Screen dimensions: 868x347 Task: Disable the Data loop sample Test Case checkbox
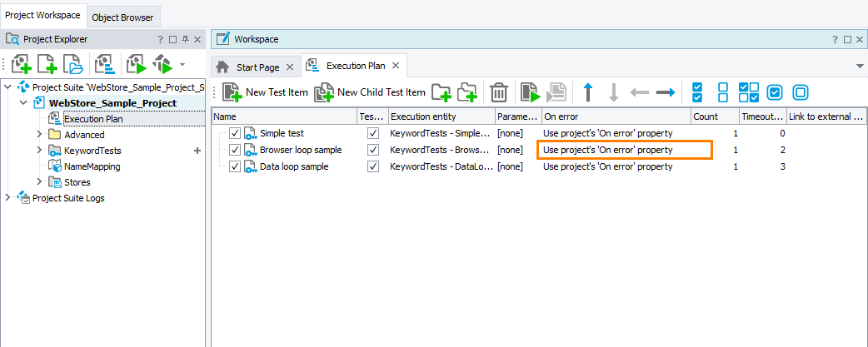pyautogui.click(x=373, y=166)
